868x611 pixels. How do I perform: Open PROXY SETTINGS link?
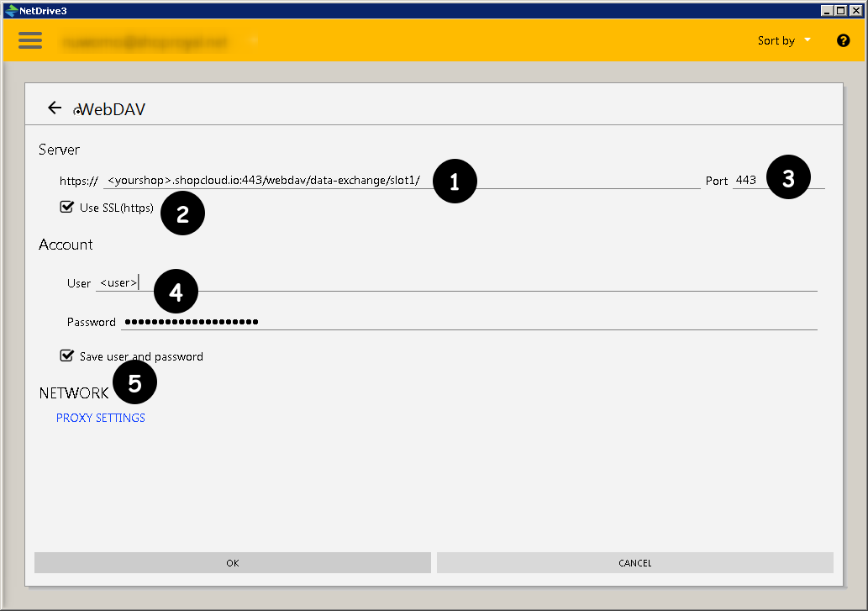[x=101, y=418]
